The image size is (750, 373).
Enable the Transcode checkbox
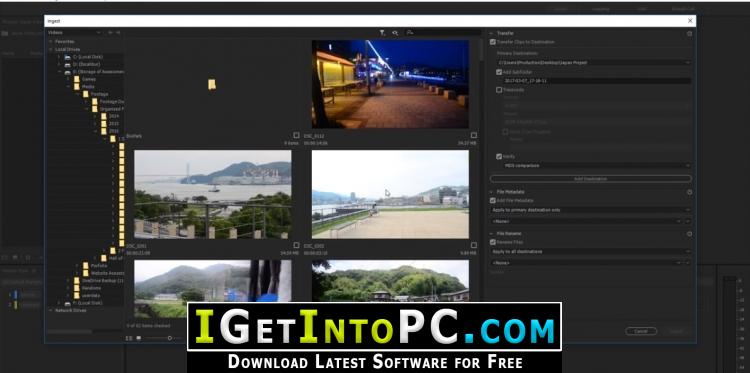tap(499, 90)
